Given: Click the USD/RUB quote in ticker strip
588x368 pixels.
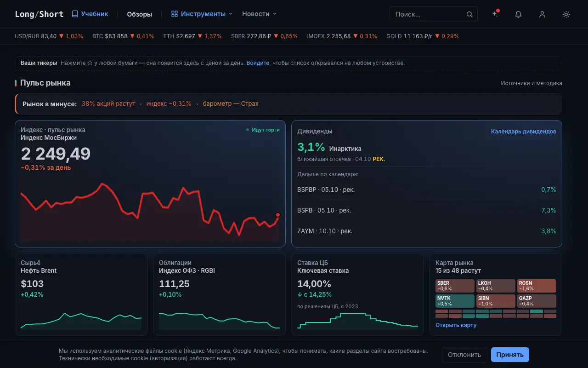Looking at the screenshot, I should coord(49,36).
